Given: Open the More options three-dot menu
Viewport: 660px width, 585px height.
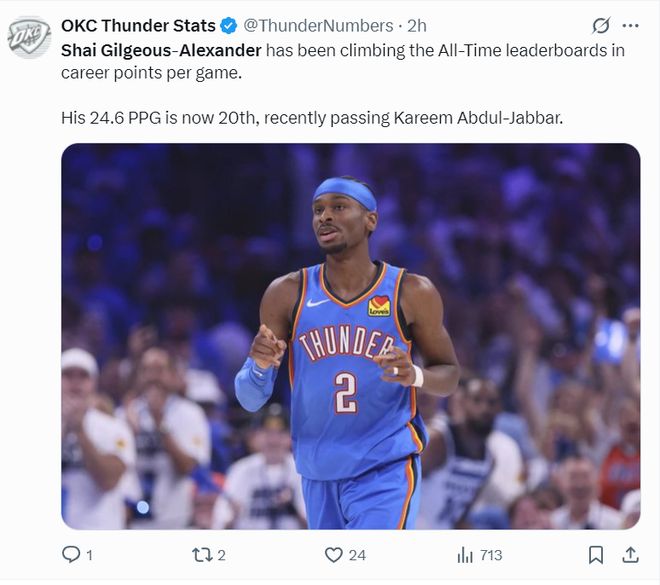Looking at the screenshot, I should pos(630,26).
